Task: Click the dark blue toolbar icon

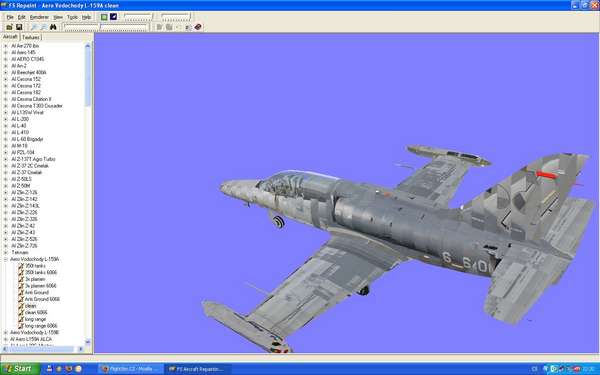Action: [x=113, y=17]
